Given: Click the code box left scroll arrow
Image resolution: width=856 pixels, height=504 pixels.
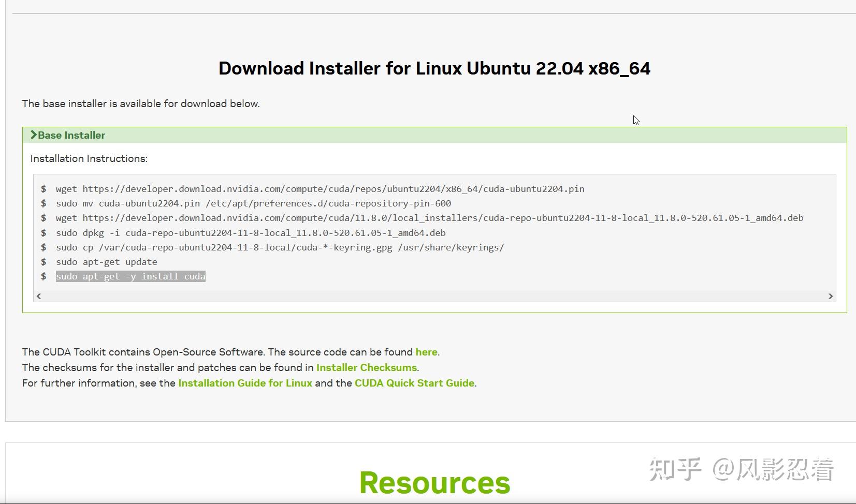Looking at the screenshot, I should [x=39, y=296].
